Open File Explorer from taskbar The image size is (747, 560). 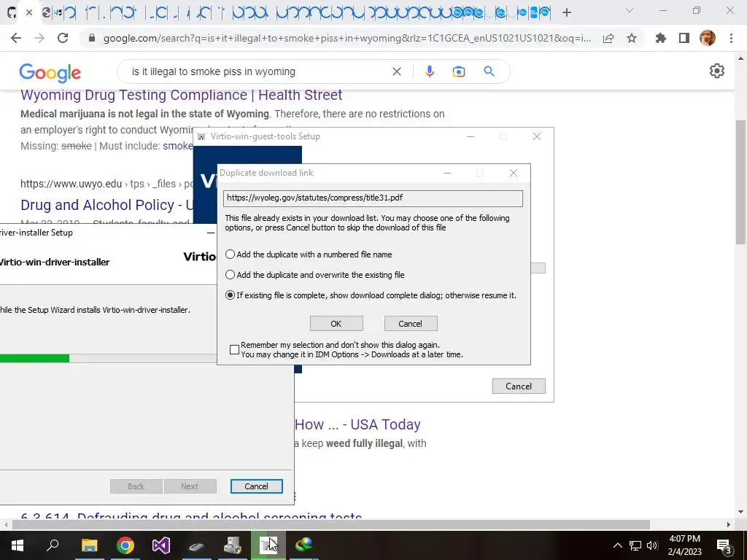pos(89,545)
